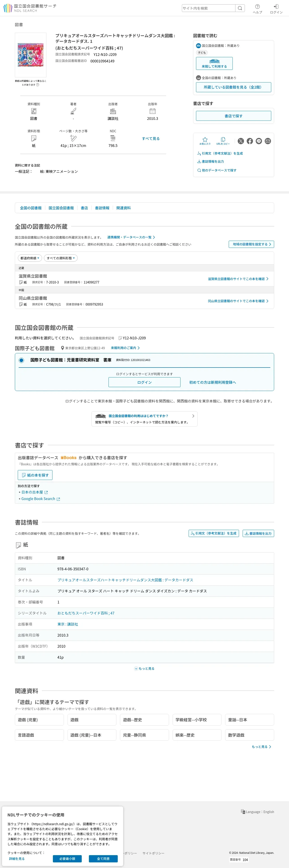The height and width of the screenshot is (868, 289).
Task: Open cookie 詳細を見る link
Action: tap(17, 859)
